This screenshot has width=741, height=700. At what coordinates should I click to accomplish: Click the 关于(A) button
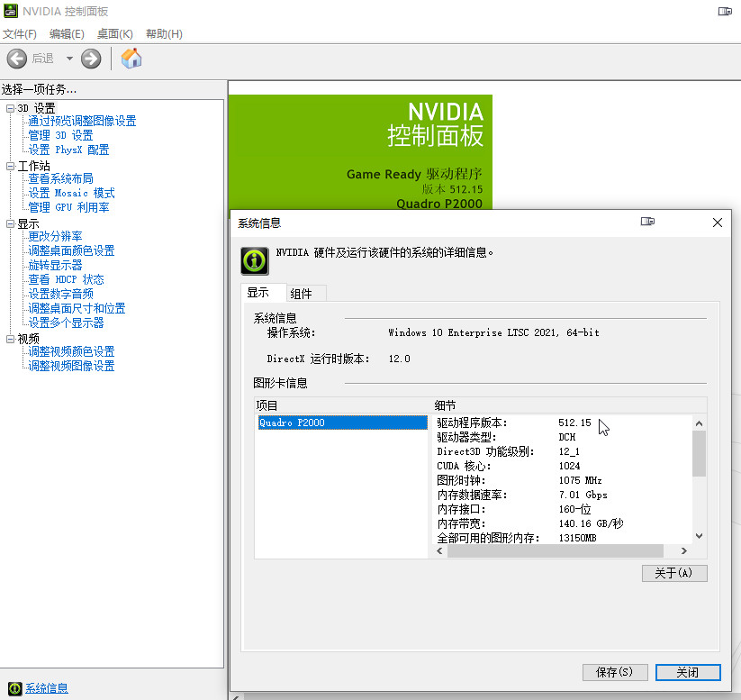[x=674, y=573]
